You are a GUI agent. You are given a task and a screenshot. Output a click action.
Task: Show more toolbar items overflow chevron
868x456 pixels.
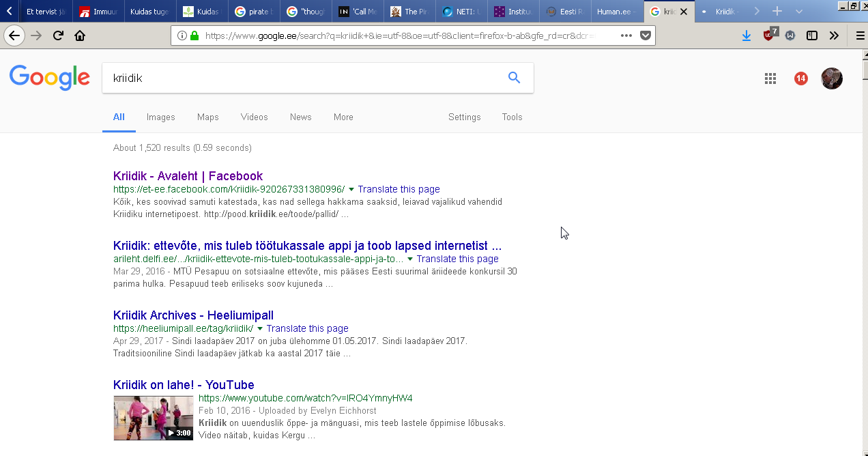coord(834,35)
